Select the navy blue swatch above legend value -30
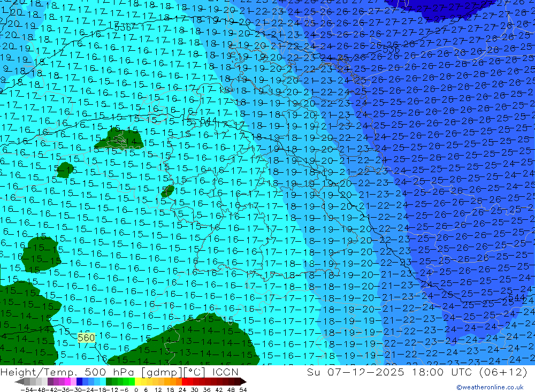535x392 pixels. [79, 382]
